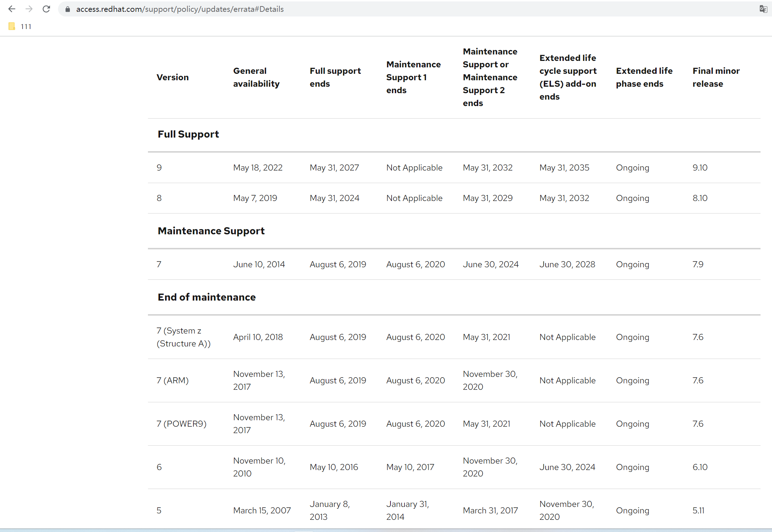Click the 7 (POWER9) version cell
Viewport: 772px width, 532px height.
coord(181,424)
